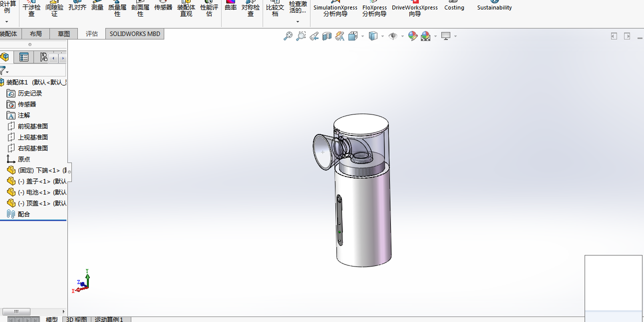644x322 pixels.
Task: Switch to the 草图 tab
Action: tap(64, 34)
